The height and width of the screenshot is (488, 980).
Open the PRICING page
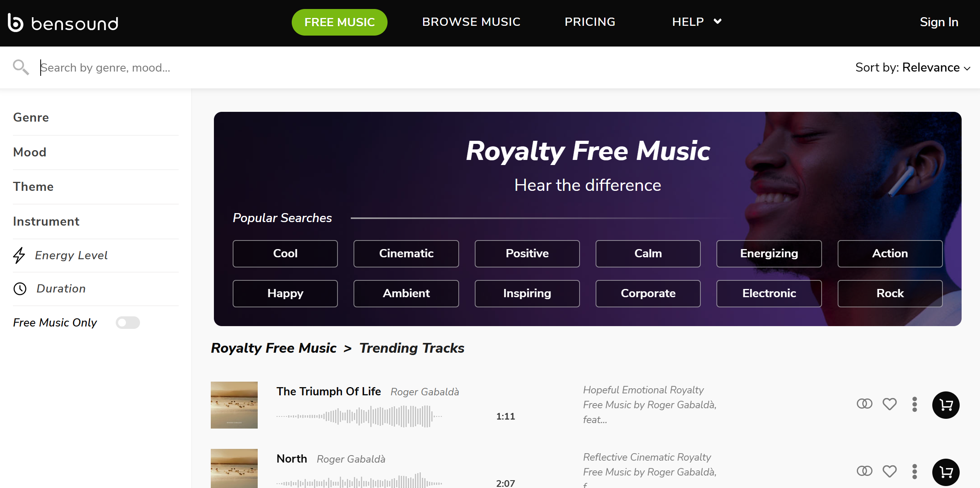click(590, 22)
